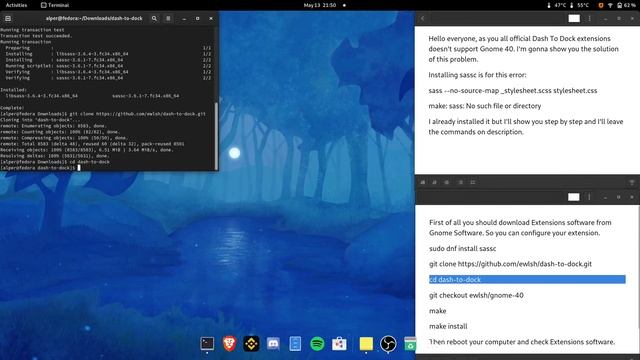Open the yellow Notes app in the dock

(366, 344)
